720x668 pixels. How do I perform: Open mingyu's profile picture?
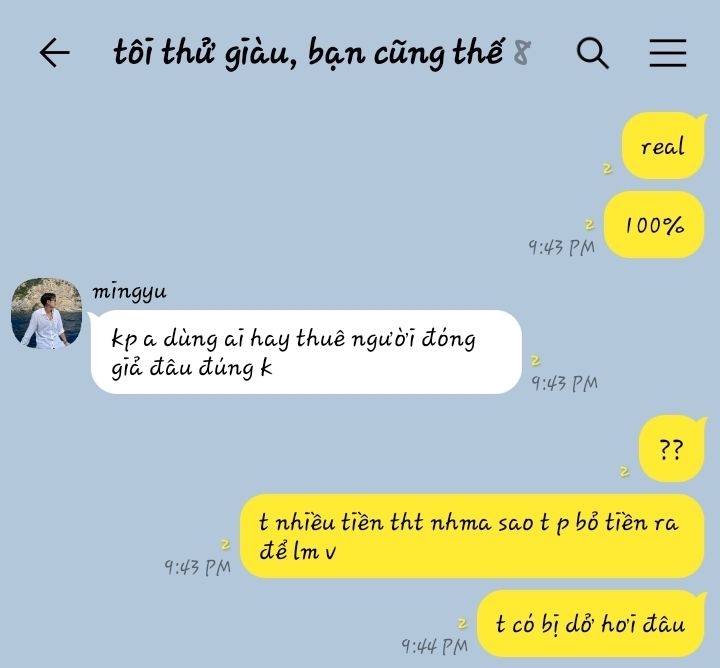coord(46,313)
